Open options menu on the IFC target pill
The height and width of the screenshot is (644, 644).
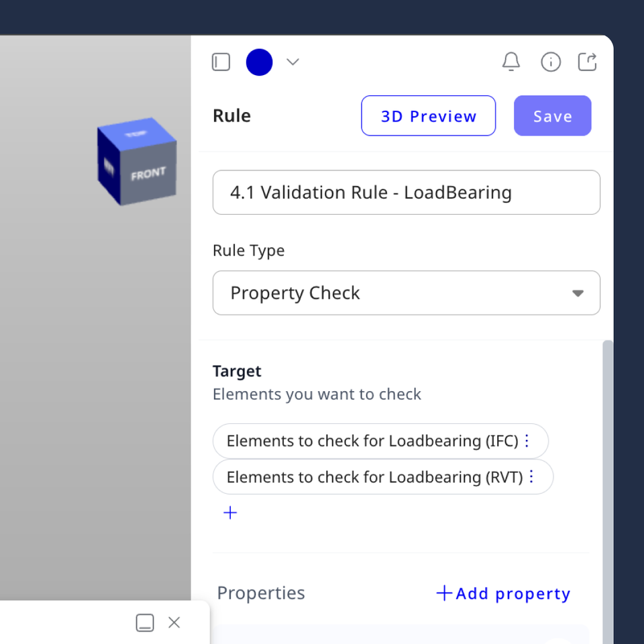(527, 441)
